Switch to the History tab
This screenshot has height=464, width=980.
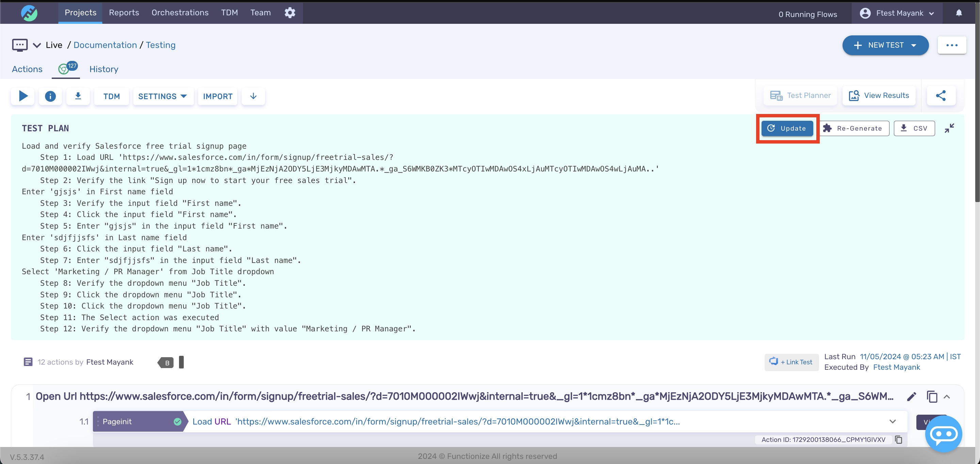[103, 69]
